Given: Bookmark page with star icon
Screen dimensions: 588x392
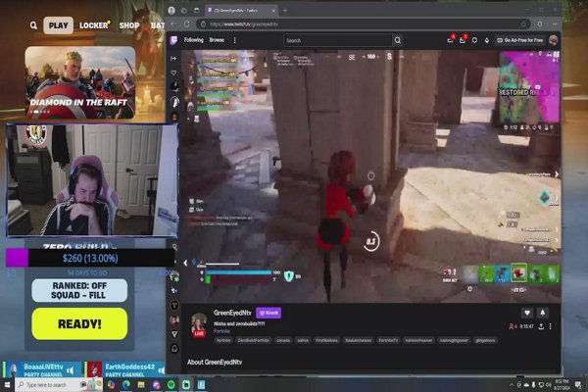Looking at the screenshot, I should [524, 24].
